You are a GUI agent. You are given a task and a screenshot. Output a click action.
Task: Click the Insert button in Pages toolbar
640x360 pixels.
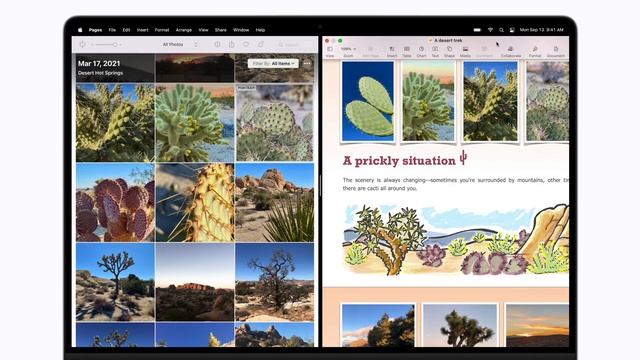tap(392, 52)
